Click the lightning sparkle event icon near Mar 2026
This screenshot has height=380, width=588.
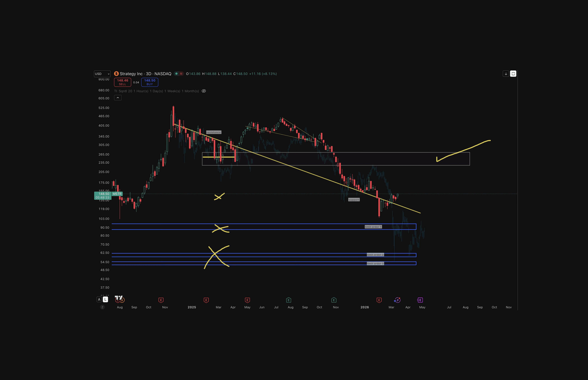(x=397, y=300)
